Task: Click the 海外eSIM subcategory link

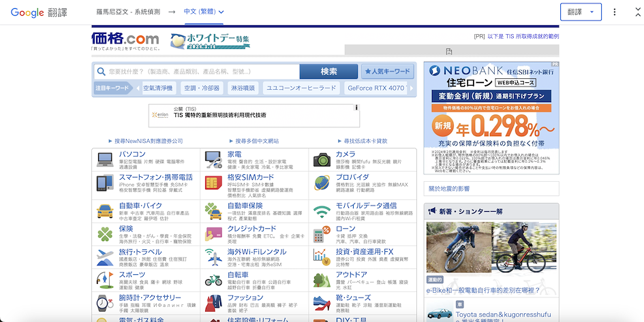Action: [x=272, y=265]
